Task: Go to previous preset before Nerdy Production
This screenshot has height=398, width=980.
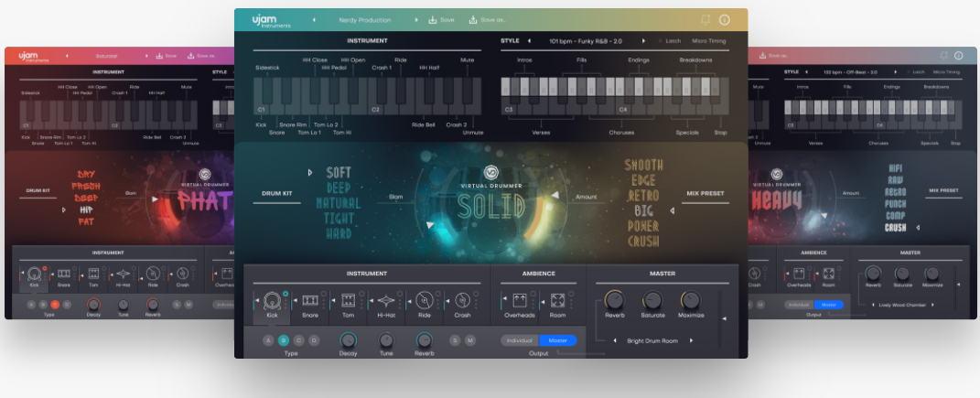Action: click(314, 20)
